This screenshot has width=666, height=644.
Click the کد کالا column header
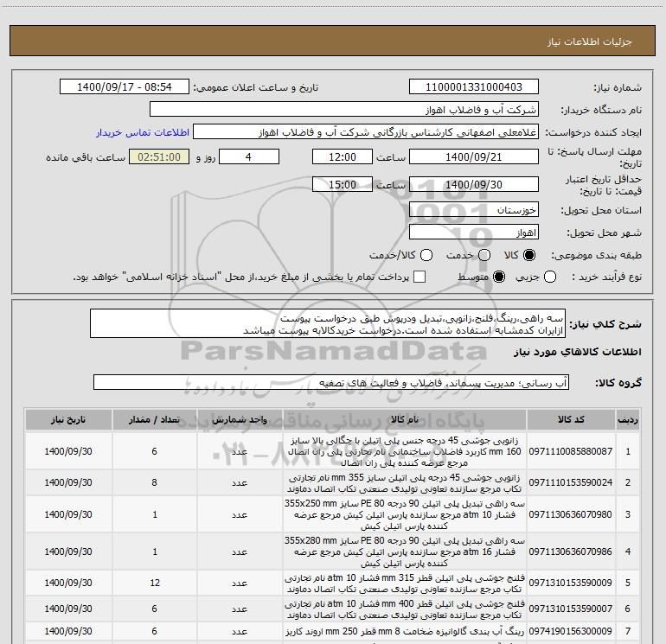(x=571, y=420)
